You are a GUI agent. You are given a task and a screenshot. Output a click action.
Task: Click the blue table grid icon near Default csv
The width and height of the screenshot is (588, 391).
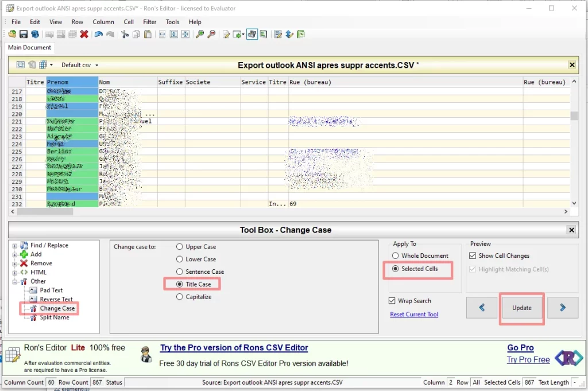(x=43, y=65)
